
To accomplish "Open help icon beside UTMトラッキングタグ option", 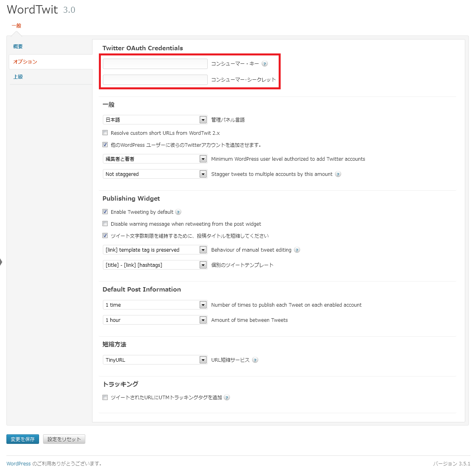I will [x=227, y=398].
